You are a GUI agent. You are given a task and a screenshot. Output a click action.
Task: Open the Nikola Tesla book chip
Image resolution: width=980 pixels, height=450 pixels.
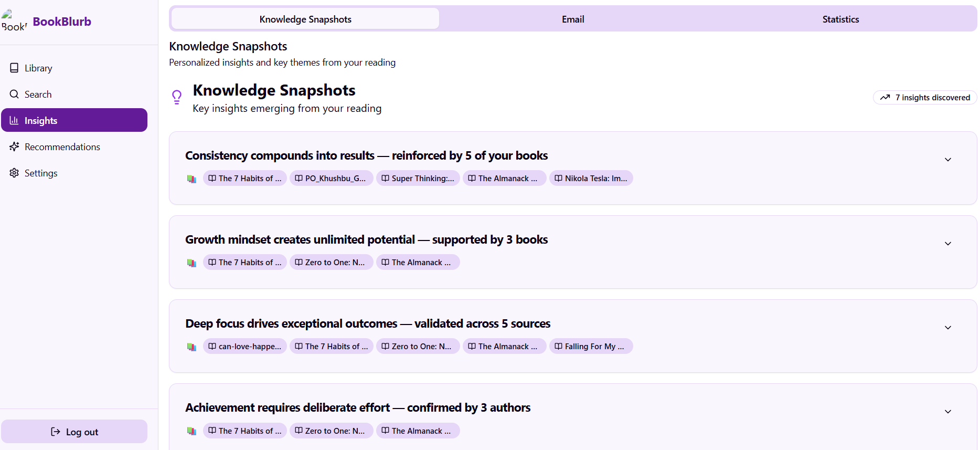coord(591,179)
